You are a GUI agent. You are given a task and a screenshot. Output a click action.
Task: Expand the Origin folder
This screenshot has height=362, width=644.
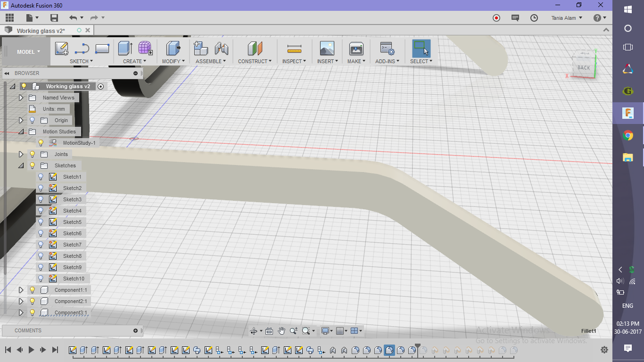[x=21, y=120]
